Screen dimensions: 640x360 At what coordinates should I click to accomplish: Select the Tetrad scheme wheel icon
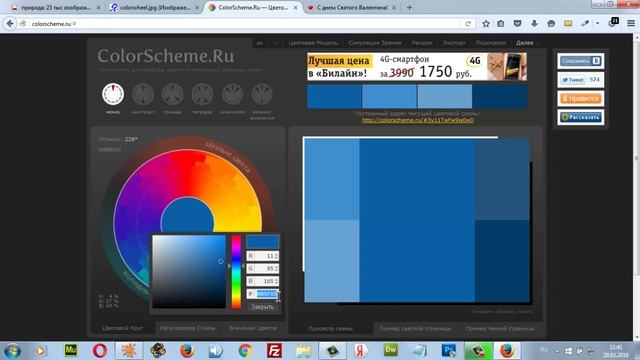click(202, 94)
